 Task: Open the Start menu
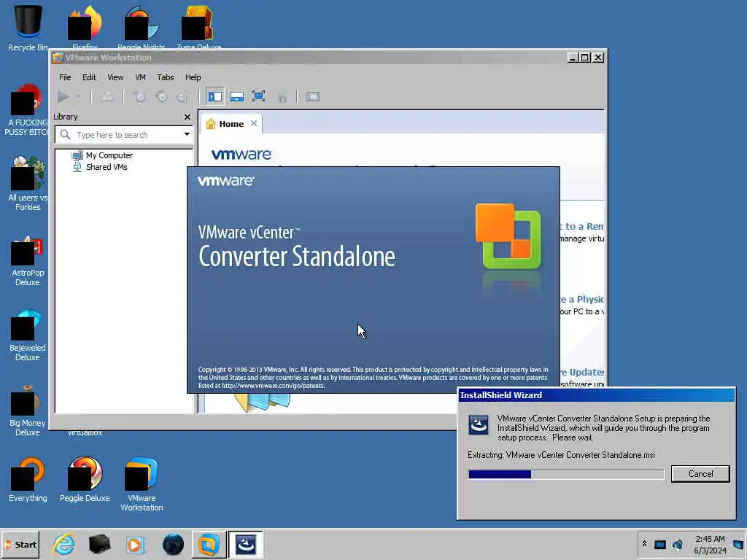click(x=20, y=545)
